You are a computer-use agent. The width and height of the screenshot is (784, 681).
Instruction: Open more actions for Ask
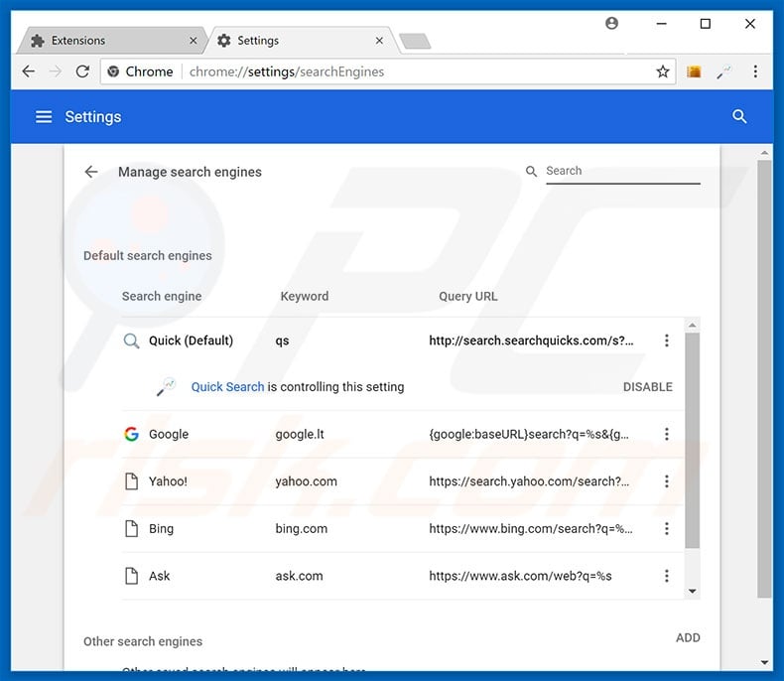tap(667, 576)
